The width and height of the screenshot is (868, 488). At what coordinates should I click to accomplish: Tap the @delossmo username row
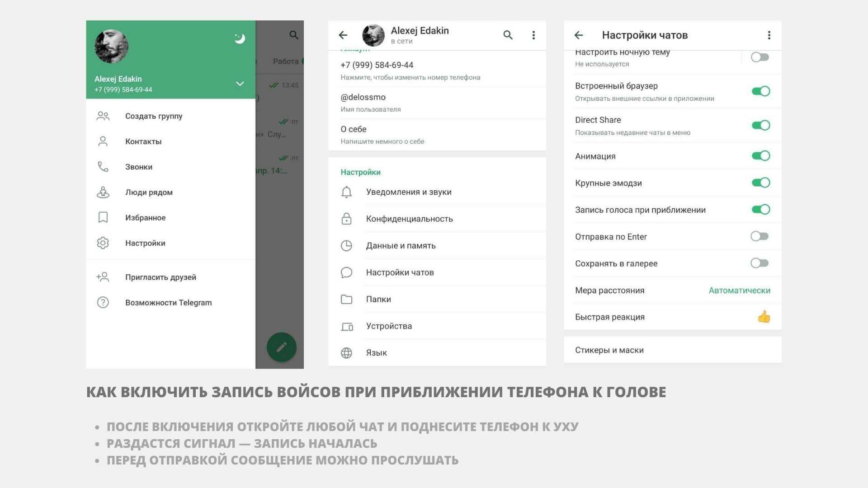click(437, 103)
